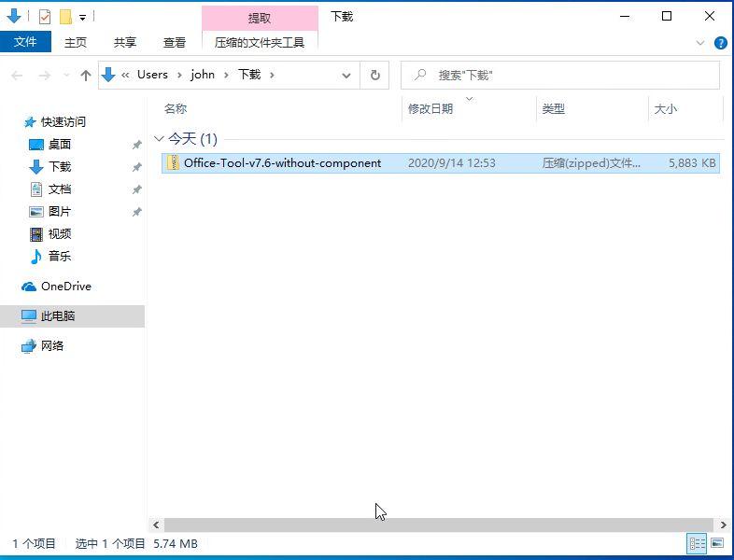The image size is (734, 560).
Task: Go back with the left arrow
Action: coord(17,76)
